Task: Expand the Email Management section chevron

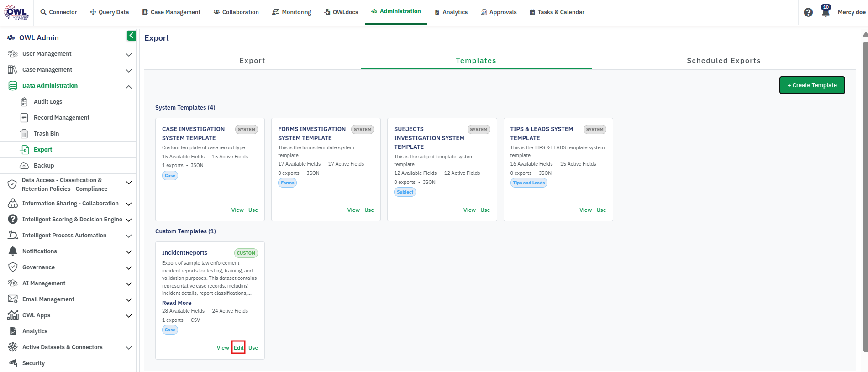Action: 129,300
